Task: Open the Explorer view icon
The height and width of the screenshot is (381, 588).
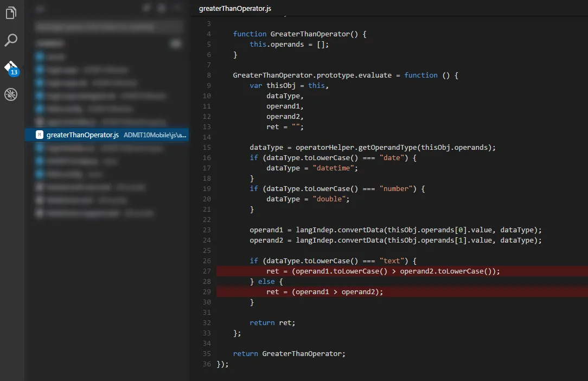Action: click(x=11, y=12)
